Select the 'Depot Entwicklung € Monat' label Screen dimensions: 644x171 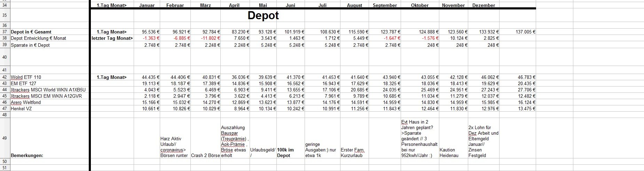click(x=38, y=38)
